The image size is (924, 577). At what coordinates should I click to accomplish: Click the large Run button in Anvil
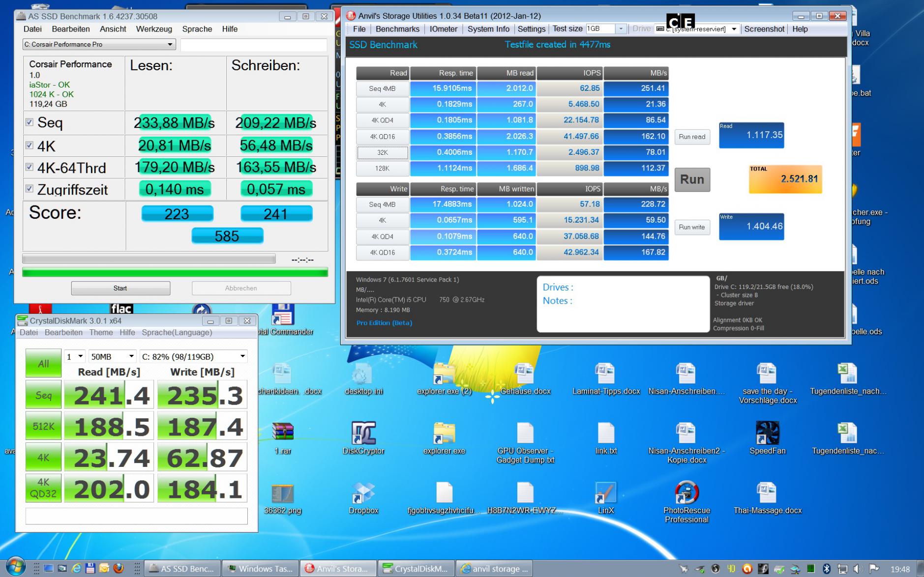tap(692, 179)
